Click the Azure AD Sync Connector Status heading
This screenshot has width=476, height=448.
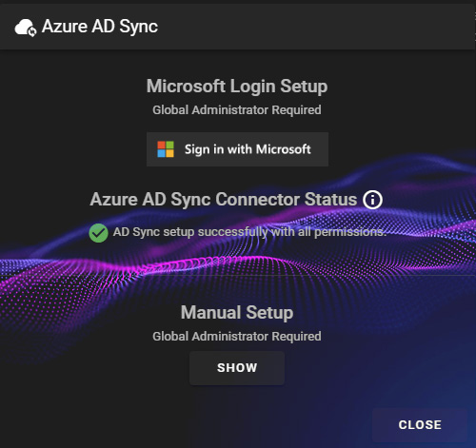224,200
